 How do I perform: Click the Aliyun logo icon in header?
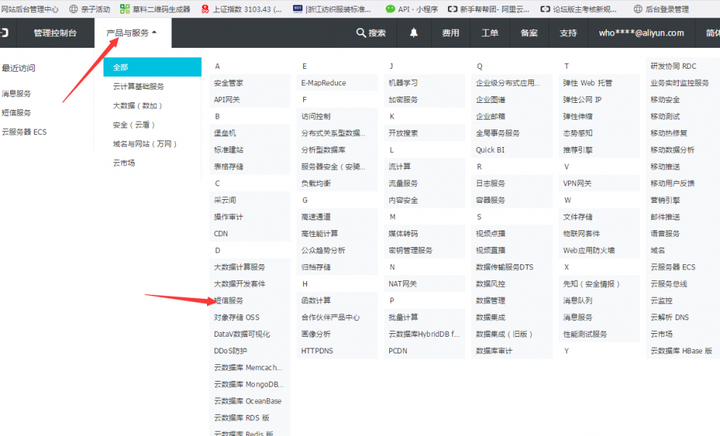[4, 33]
